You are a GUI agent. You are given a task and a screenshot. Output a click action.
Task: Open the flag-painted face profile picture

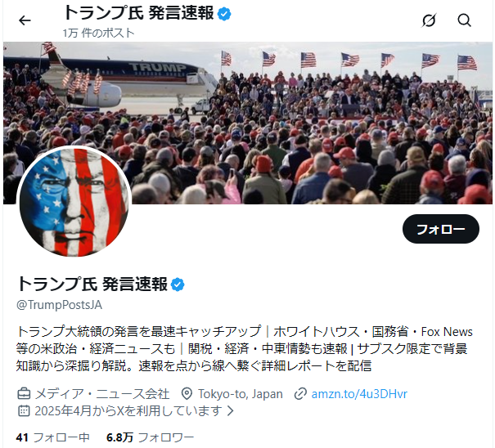point(74,202)
